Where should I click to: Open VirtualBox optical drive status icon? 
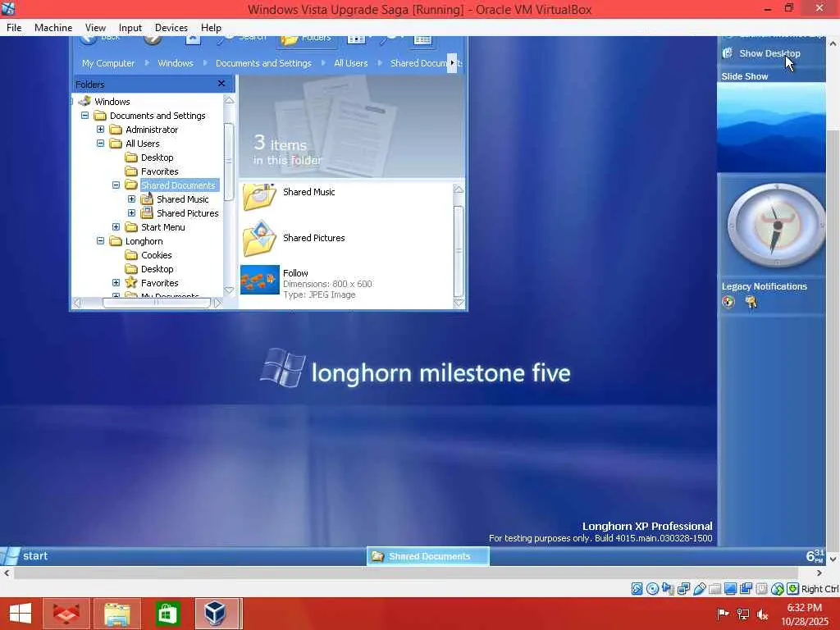[652, 589]
